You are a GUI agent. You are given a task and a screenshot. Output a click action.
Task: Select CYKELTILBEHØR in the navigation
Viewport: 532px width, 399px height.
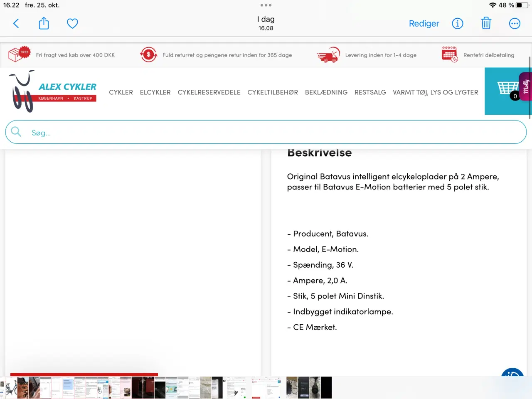click(x=273, y=92)
